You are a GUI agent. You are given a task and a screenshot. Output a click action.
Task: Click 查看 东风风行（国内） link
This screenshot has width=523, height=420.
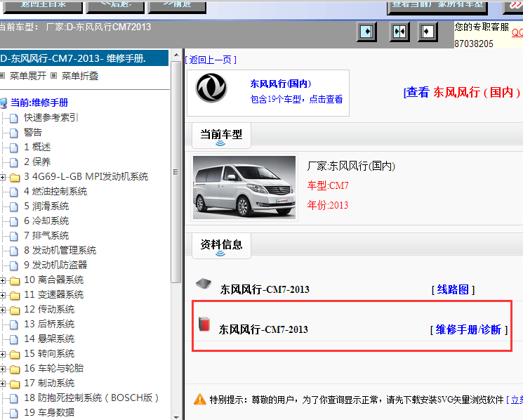tap(462, 92)
